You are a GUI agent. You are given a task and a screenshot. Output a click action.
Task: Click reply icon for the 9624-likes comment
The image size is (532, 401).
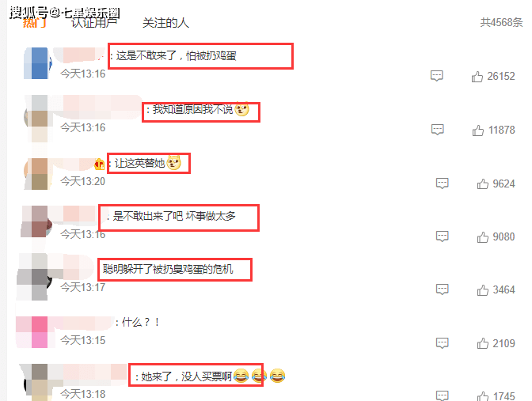(442, 183)
